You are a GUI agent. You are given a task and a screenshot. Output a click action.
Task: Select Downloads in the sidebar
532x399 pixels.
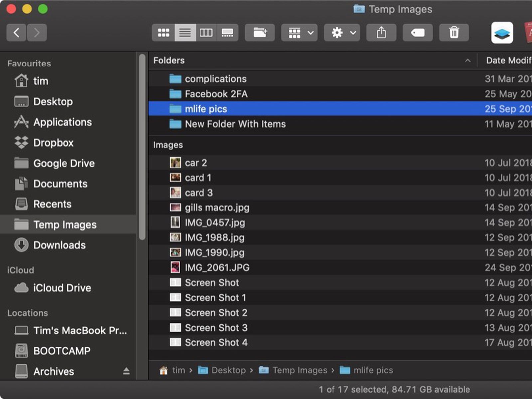[59, 245]
